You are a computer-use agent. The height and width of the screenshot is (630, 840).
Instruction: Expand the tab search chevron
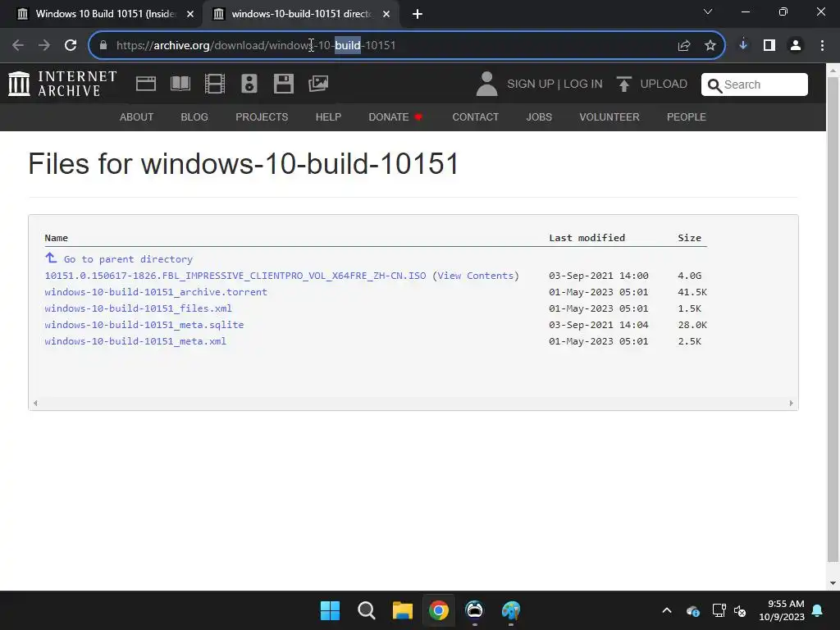tap(708, 11)
